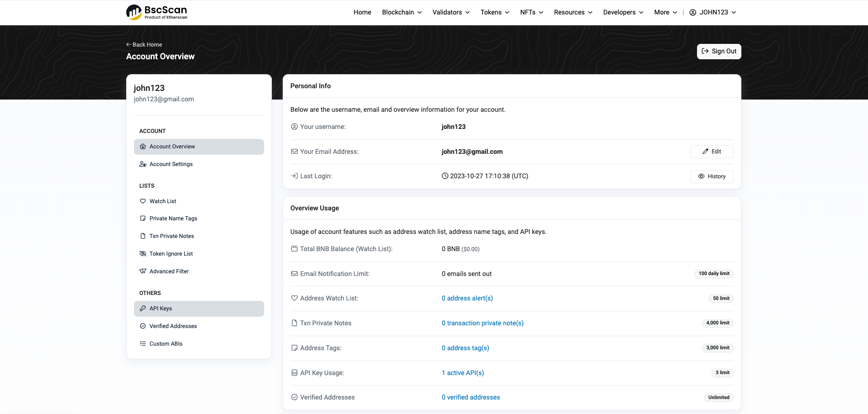Click the check icon in Overview Usage Verified Addresses row
The width and height of the screenshot is (868, 414).
click(294, 397)
